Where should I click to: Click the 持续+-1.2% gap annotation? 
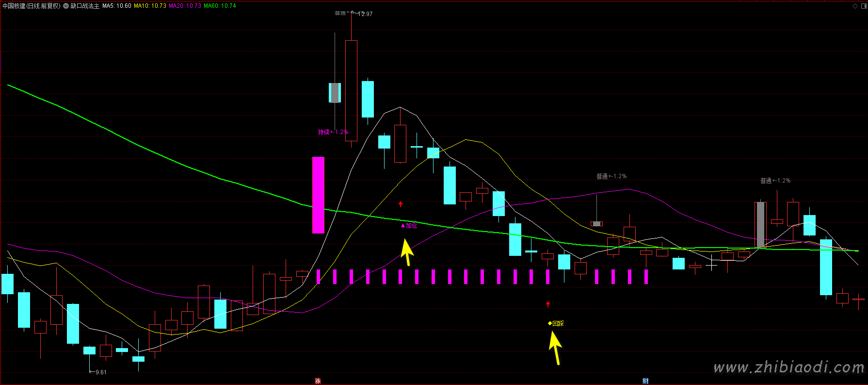(x=333, y=132)
